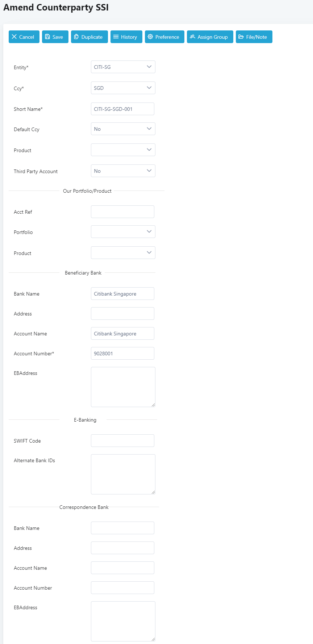The image size is (313, 644).
Task: Click the Account Number field showing 9028001
Action: pos(122,354)
